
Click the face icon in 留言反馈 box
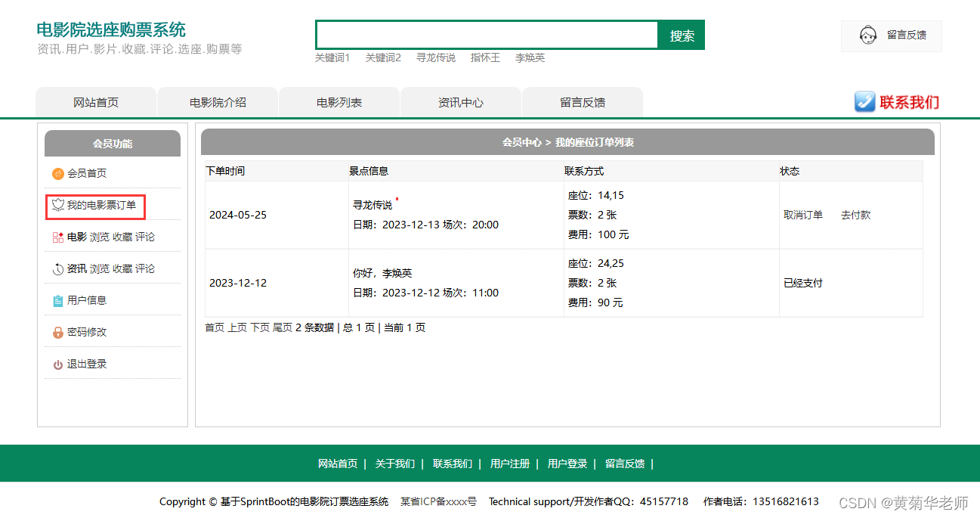tap(868, 35)
